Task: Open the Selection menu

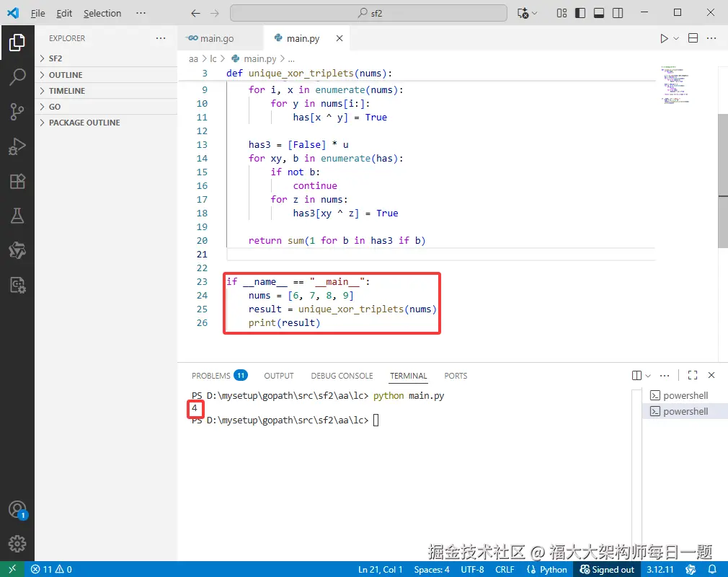Action: (x=102, y=13)
